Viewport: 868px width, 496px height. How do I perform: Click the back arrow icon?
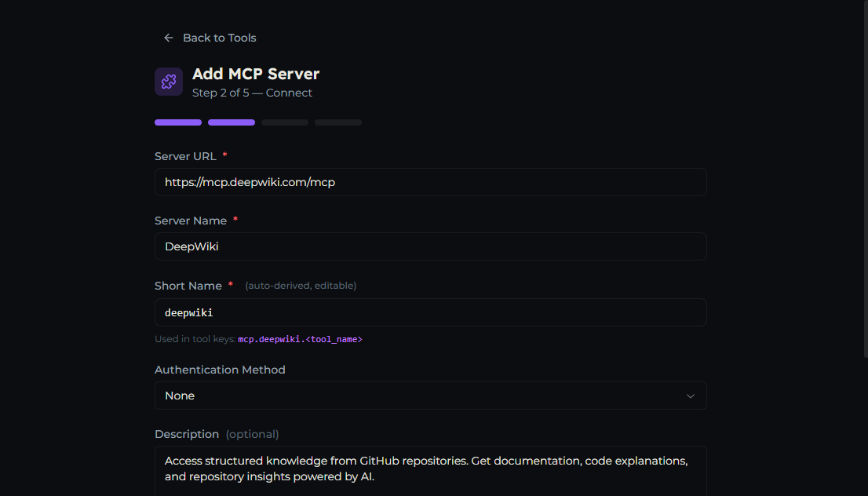tap(168, 38)
